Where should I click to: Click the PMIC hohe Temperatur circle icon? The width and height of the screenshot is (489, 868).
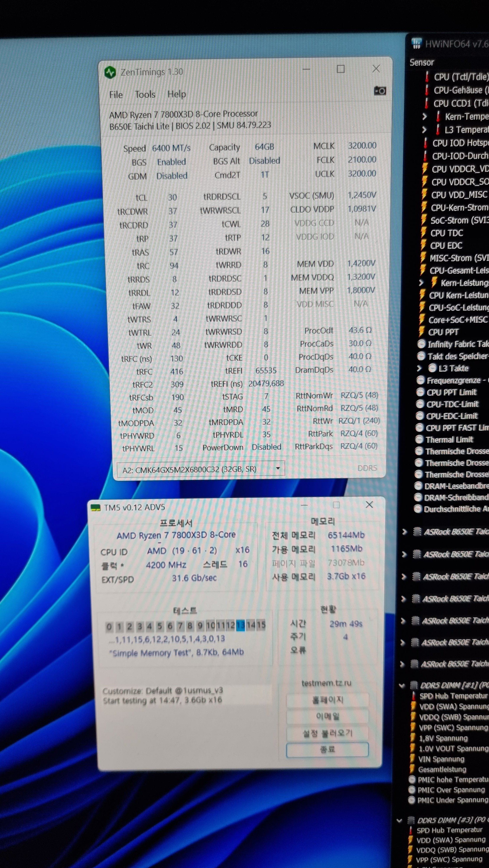(x=412, y=779)
